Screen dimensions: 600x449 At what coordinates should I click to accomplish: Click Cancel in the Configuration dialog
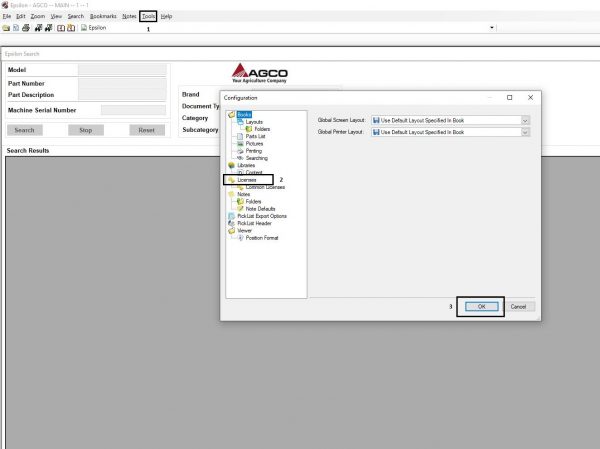point(518,307)
